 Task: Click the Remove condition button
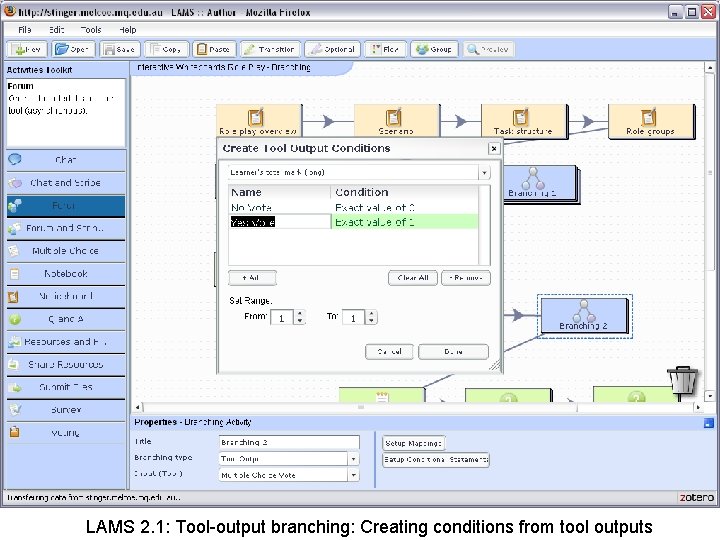pyautogui.click(x=466, y=278)
